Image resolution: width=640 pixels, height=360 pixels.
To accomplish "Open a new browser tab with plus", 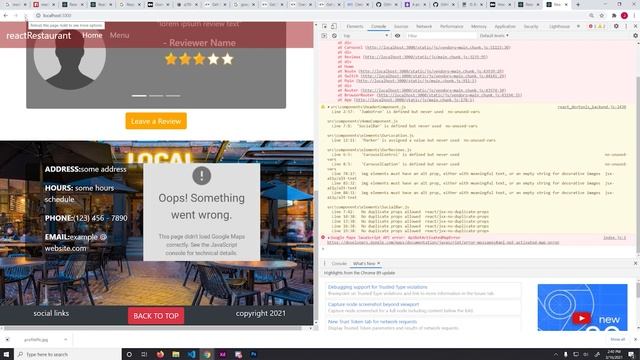I will point(578,4).
